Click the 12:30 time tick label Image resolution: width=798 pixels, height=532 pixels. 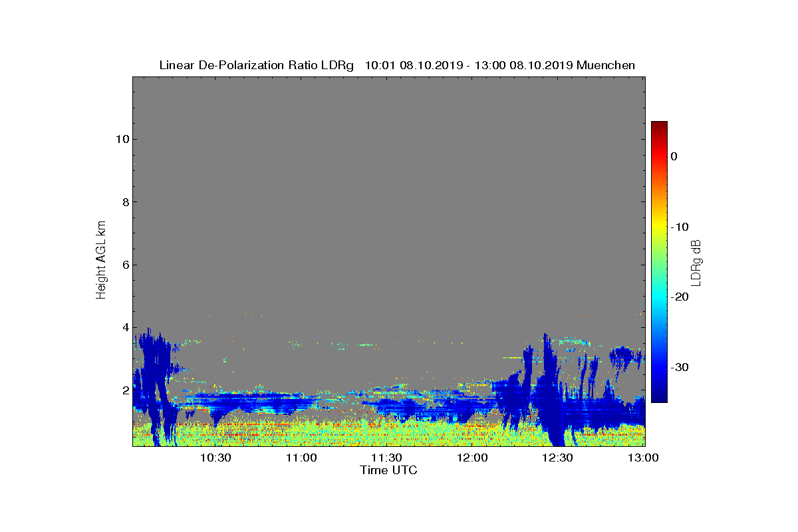(558, 458)
